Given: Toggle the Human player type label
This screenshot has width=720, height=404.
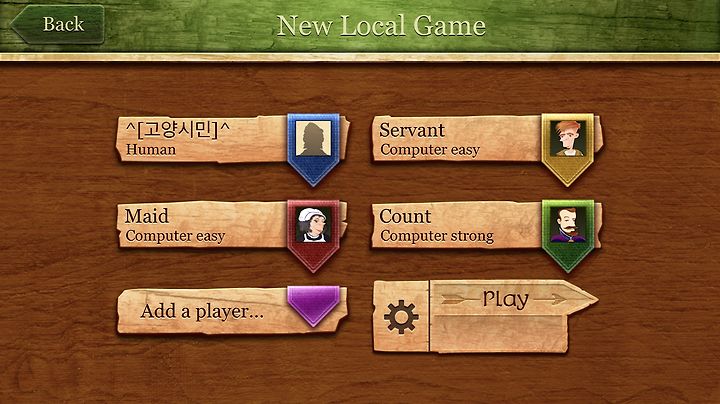Looking at the screenshot, I should tap(151, 150).
